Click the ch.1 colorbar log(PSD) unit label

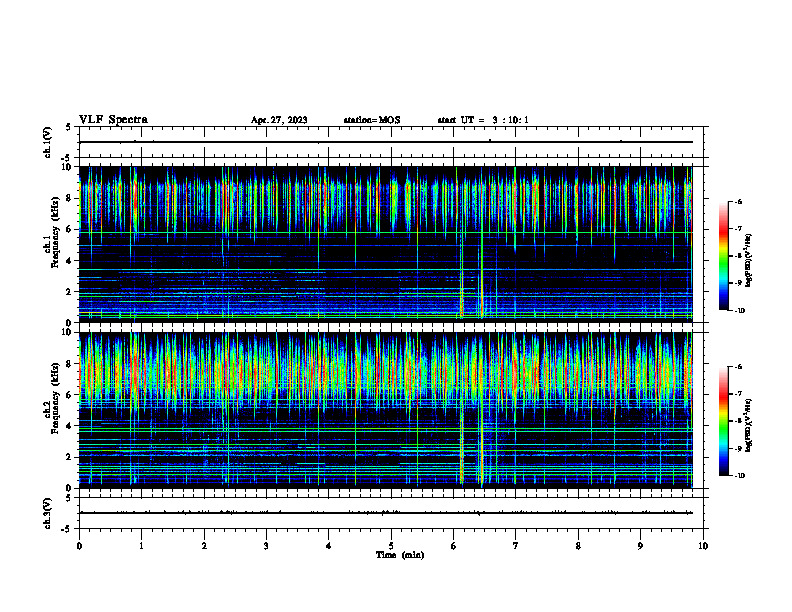click(748, 260)
